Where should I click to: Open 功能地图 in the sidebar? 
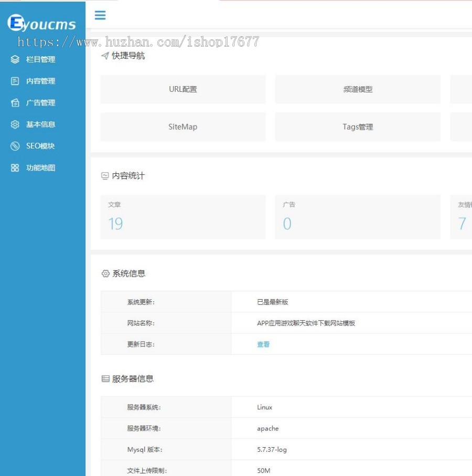click(x=41, y=167)
